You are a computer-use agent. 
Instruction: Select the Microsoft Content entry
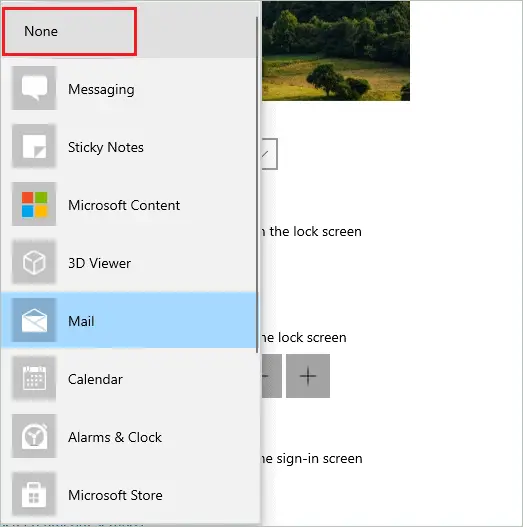click(129, 205)
